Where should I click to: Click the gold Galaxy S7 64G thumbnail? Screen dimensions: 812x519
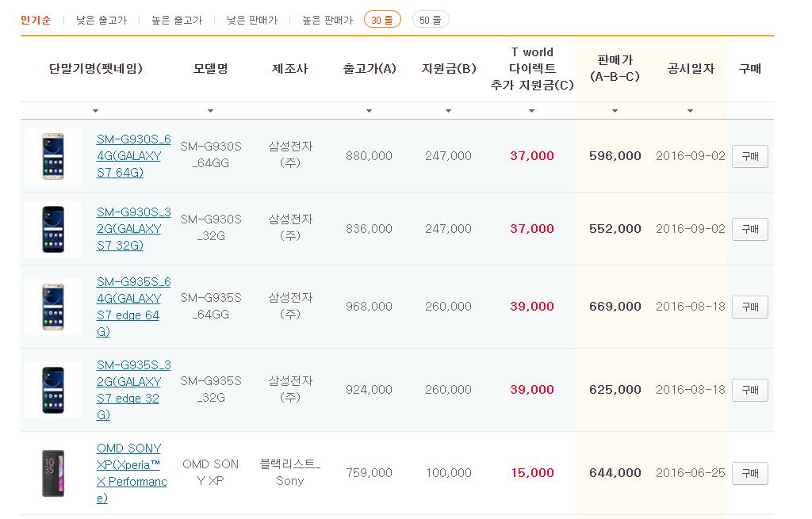(53, 156)
